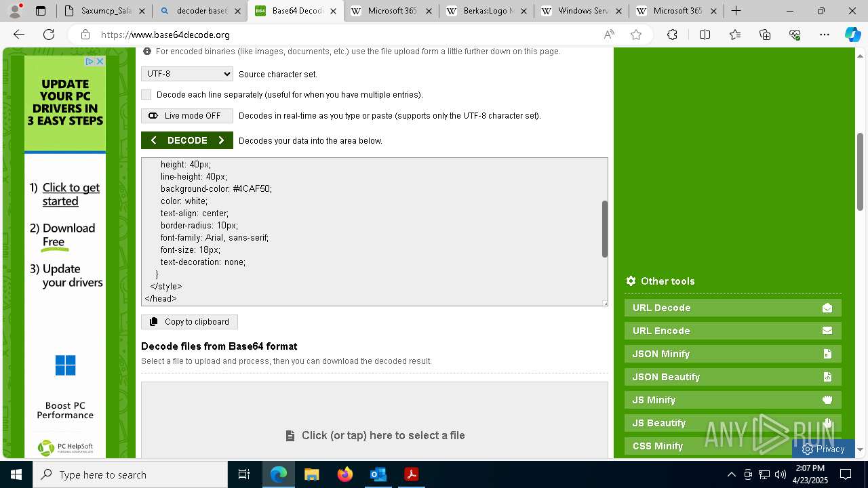Viewport: 868px width, 488px height.
Task: Open Adobe Acrobat from taskbar
Action: [x=411, y=474]
